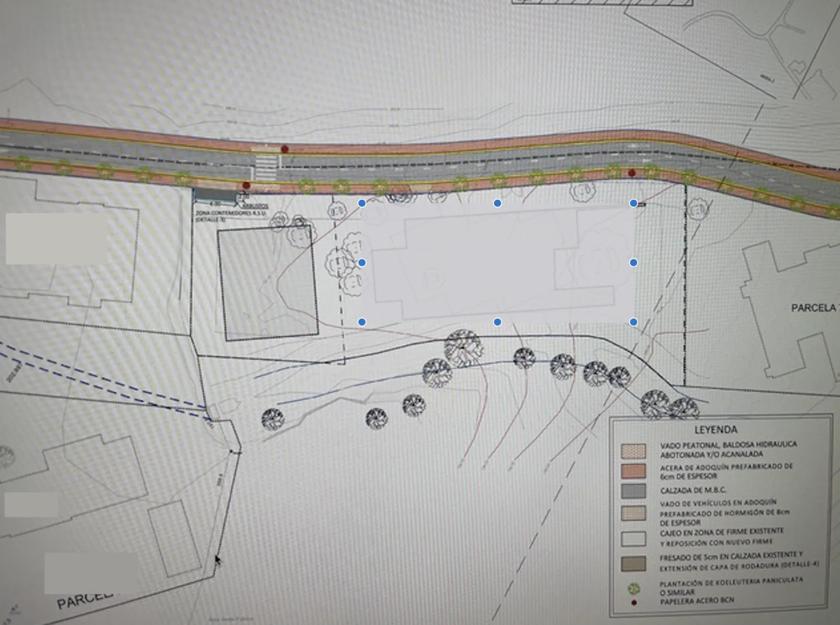Image resolution: width=840 pixels, height=625 pixels.
Task: Click the Papelera Acero BCN red dot in legend
Action: click(634, 602)
